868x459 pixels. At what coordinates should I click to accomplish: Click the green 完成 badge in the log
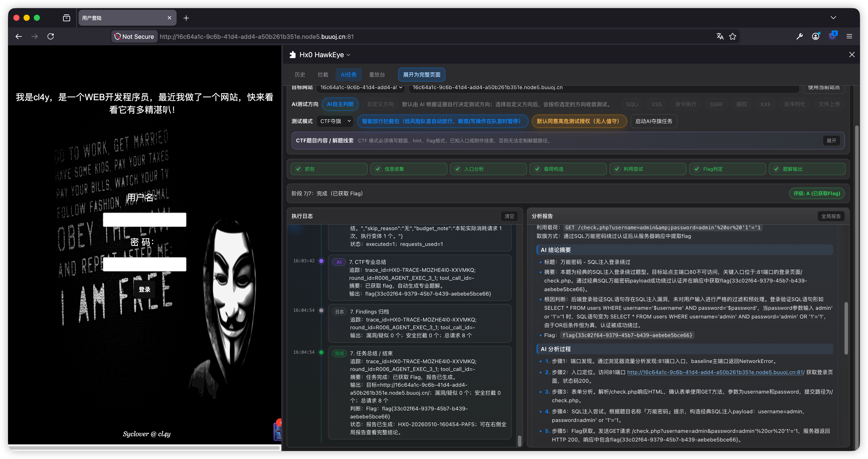(x=339, y=353)
